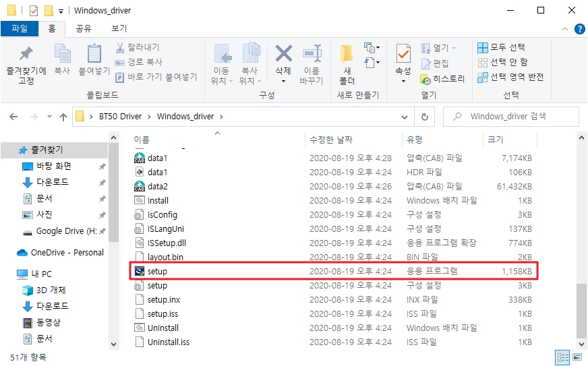Click BT50 Driver in address path
The width and height of the screenshot is (588, 366).
(x=121, y=117)
